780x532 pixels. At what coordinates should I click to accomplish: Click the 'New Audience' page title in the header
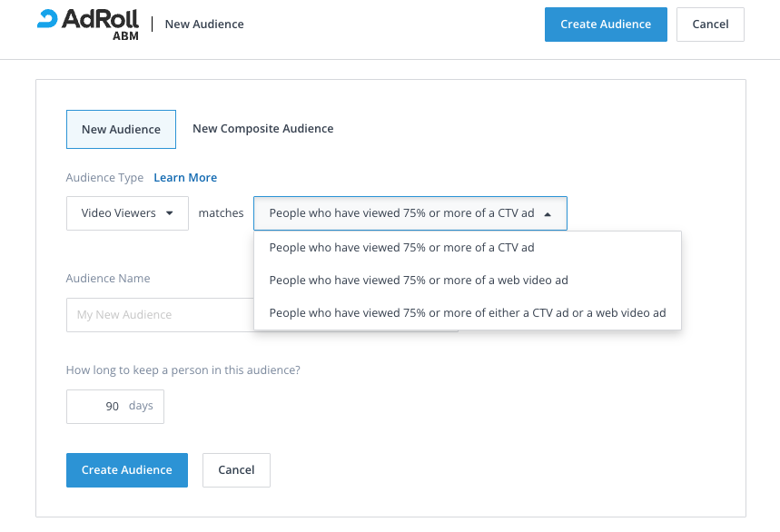(x=204, y=25)
